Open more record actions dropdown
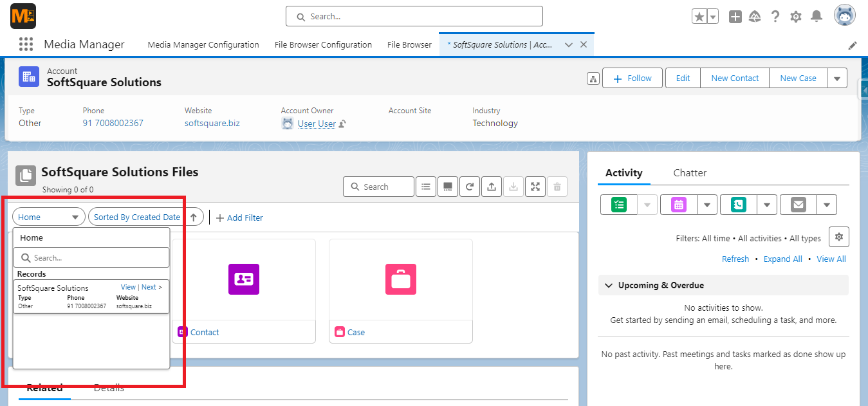Viewport: 868px width, 406px height. 837,78
